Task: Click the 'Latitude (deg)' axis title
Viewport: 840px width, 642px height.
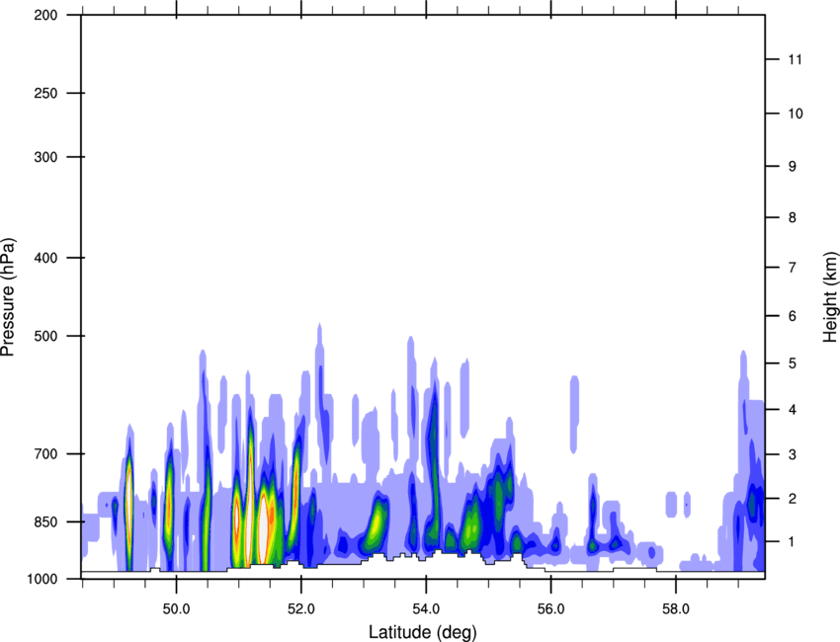Action: pos(422,632)
